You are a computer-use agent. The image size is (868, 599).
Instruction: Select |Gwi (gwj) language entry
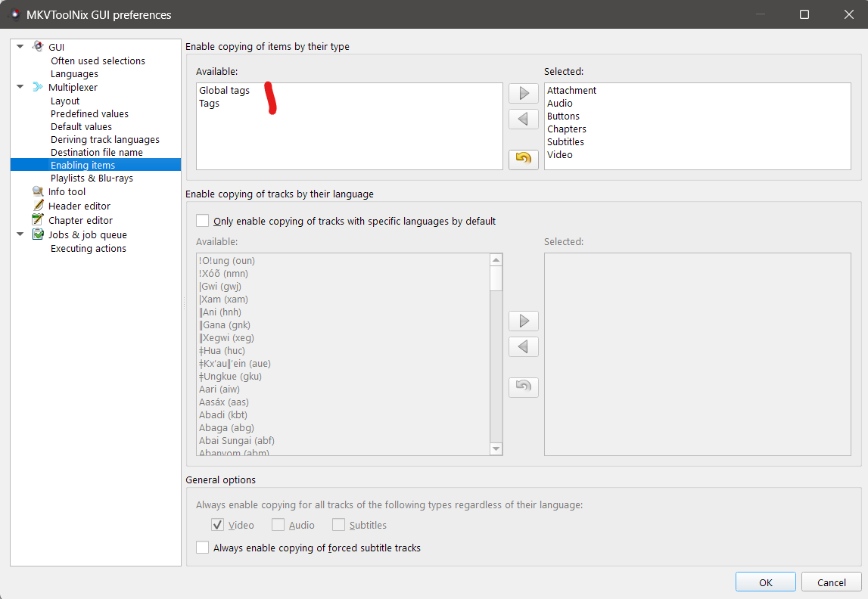pyautogui.click(x=220, y=287)
